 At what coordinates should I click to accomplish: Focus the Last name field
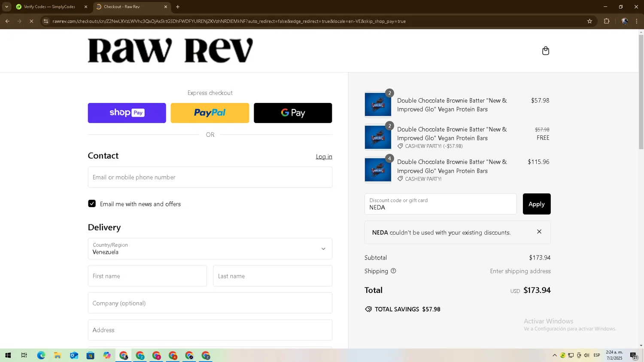pyautogui.click(x=273, y=276)
